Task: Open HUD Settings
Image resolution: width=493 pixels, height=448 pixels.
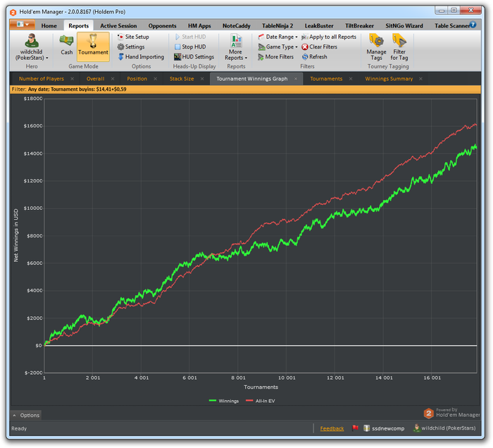Action: [x=194, y=57]
